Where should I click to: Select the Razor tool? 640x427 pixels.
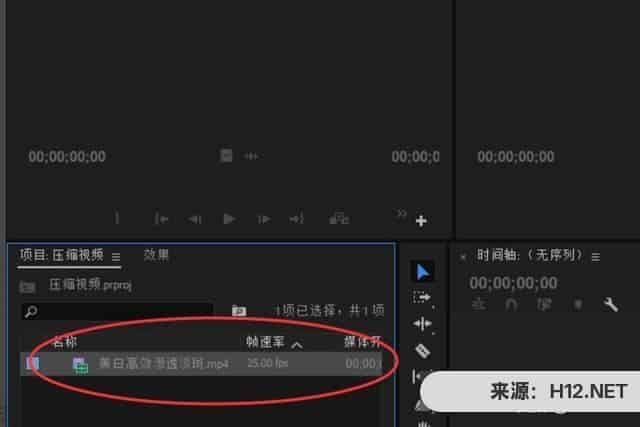[422, 351]
